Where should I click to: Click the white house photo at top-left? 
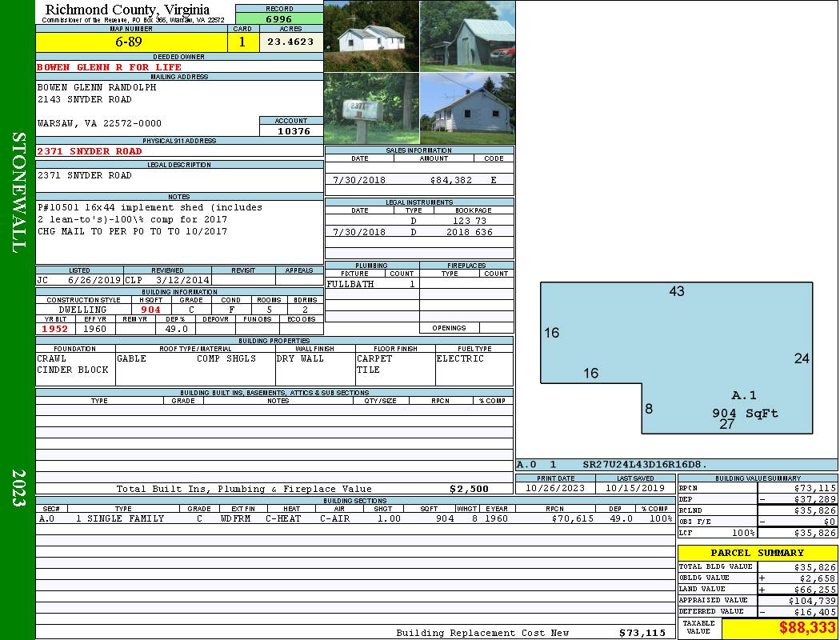pyautogui.click(x=371, y=37)
